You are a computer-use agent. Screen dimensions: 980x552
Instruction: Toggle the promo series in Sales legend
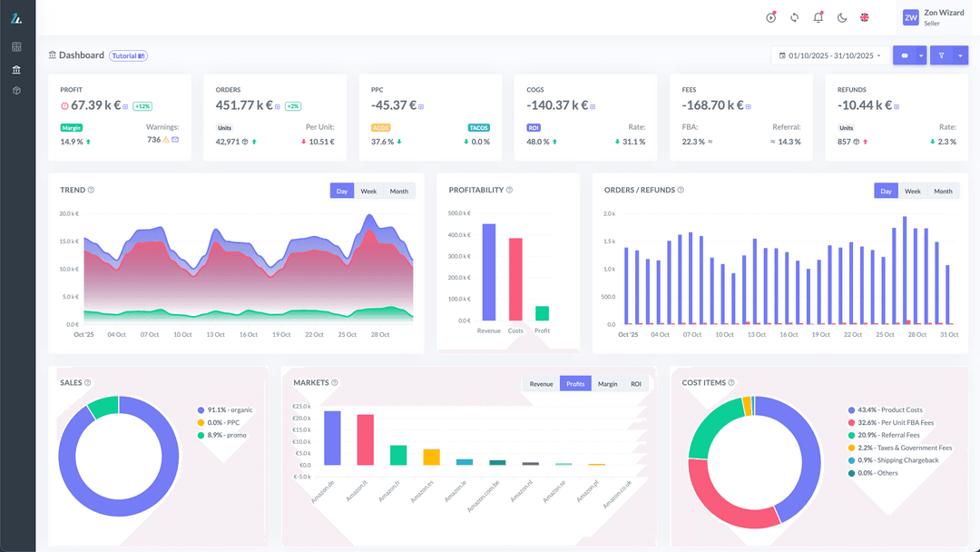tap(222, 435)
